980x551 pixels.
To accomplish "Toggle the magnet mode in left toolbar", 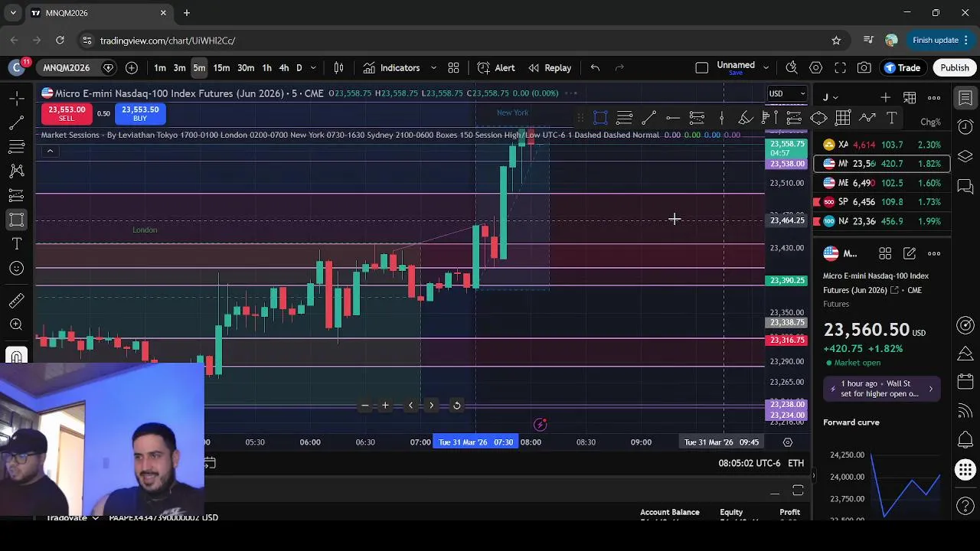I will [x=16, y=356].
